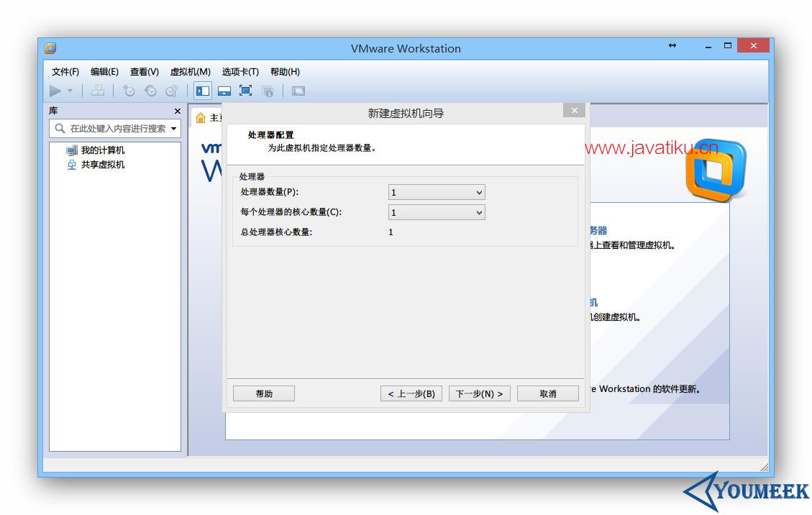812x515 pixels.
Task: Click the library search input field
Action: pyautogui.click(x=115, y=128)
